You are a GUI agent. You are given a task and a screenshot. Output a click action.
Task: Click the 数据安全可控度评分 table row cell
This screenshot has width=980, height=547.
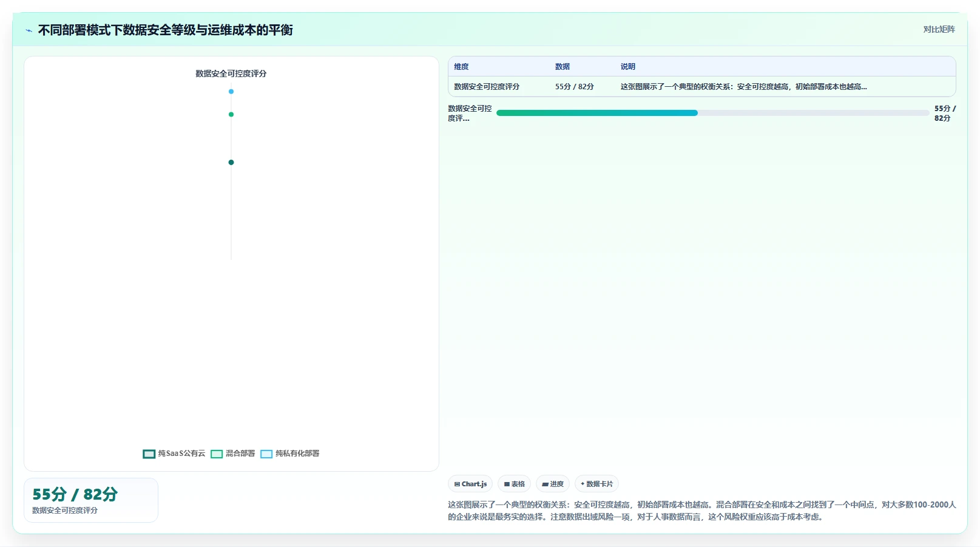[487, 87]
